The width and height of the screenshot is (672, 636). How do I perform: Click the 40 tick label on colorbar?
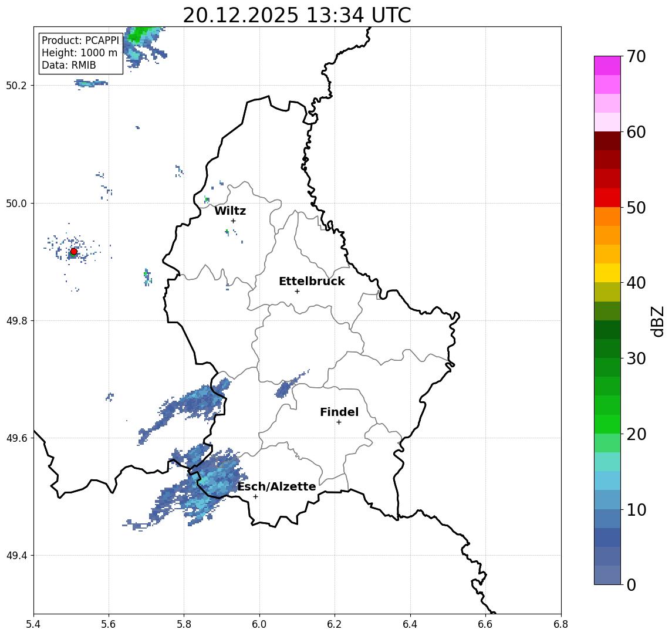pyautogui.click(x=636, y=283)
